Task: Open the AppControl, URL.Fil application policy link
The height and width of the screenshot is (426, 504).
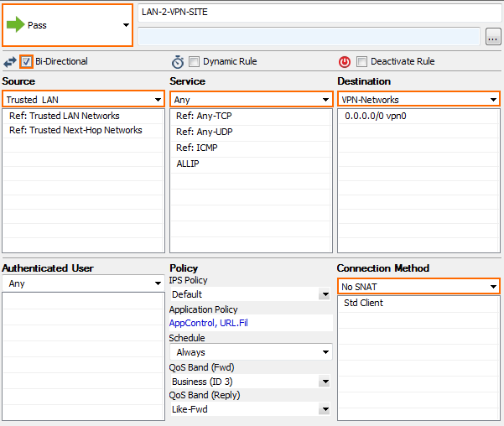Action: click(208, 323)
